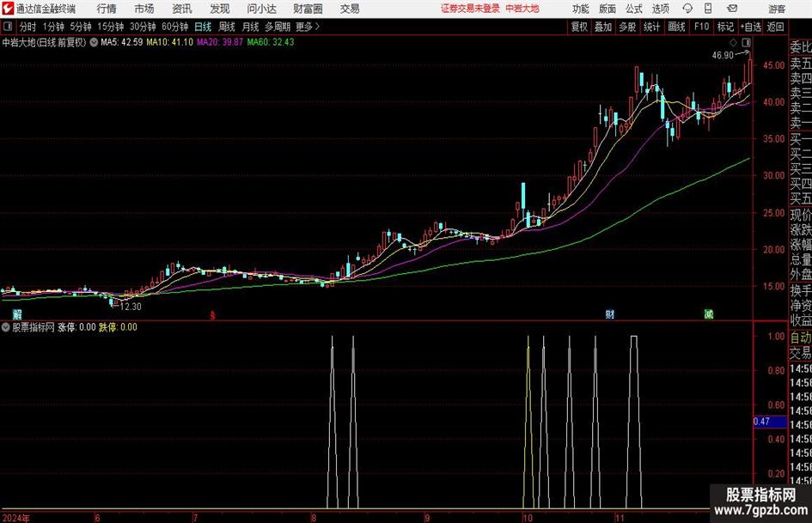Click the 通达信 red logo icon
The height and width of the screenshot is (523, 812).
pyautogui.click(x=8, y=9)
